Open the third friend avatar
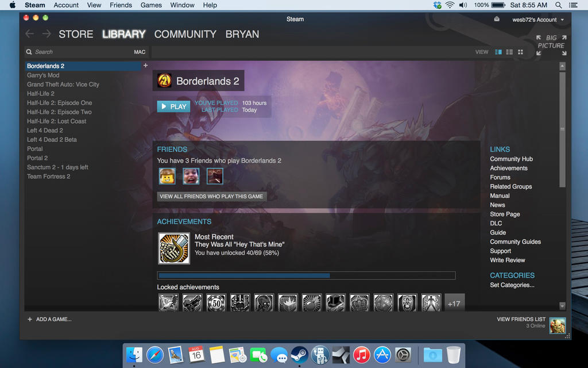The height and width of the screenshot is (368, 588). pyautogui.click(x=215, y=176)
